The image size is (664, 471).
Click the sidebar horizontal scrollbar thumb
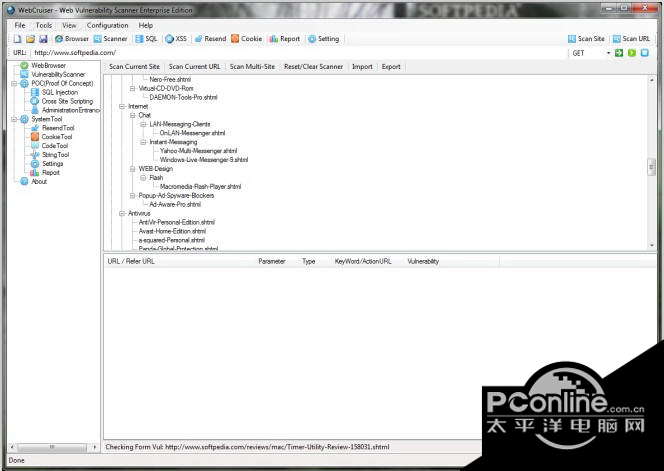pos(52,447)
